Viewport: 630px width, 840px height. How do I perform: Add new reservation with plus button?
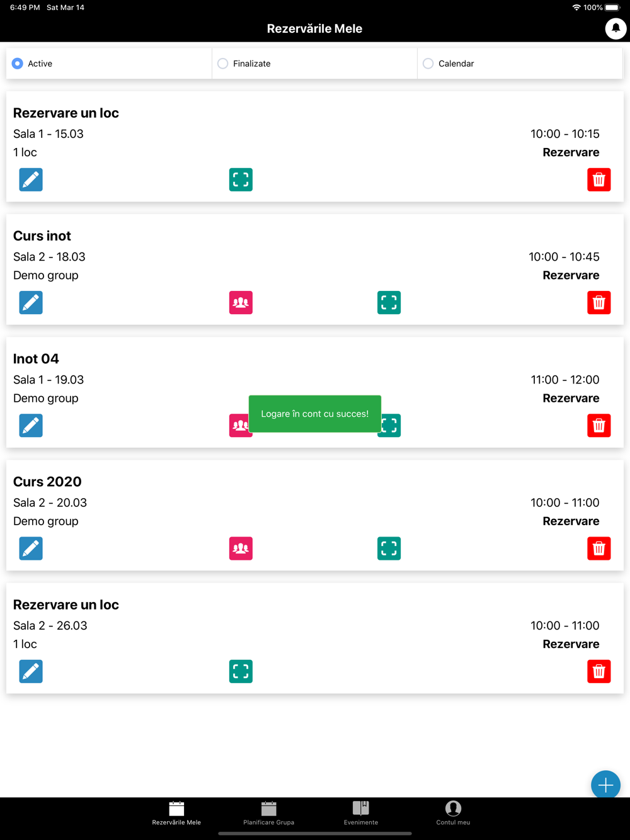[x=605, y=785]
